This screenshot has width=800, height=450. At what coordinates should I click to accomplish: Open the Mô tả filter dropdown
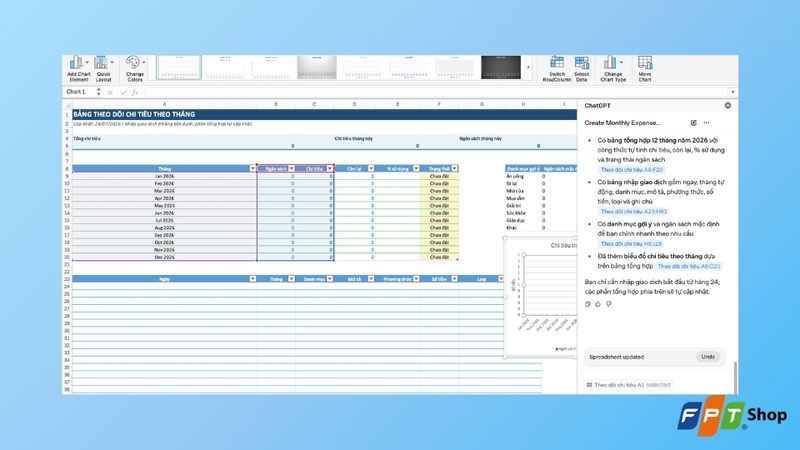pos(371,279)
